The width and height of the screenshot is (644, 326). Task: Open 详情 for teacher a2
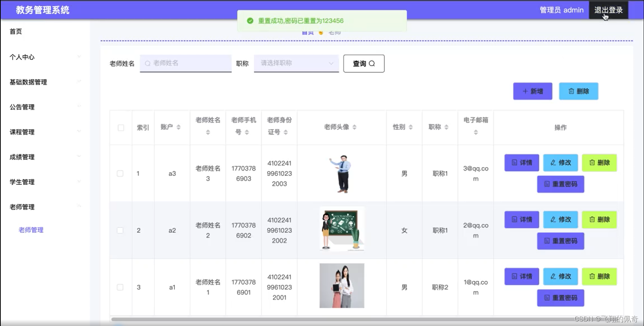pyautogui.click(x=522, y=219)
